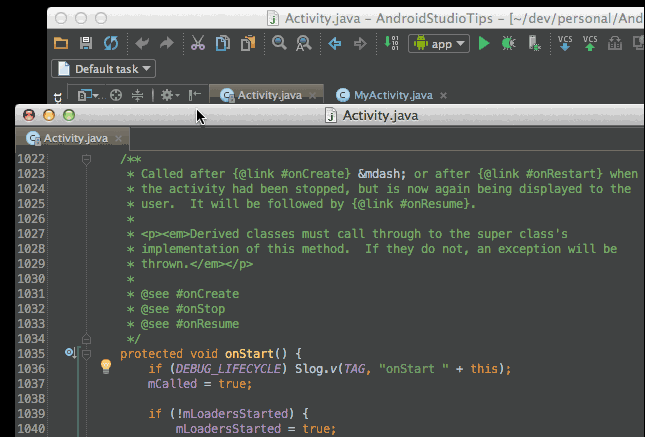Click the DEBUG_LIFECYCLE constant
645x437 pixels.
tap(228, 369)
